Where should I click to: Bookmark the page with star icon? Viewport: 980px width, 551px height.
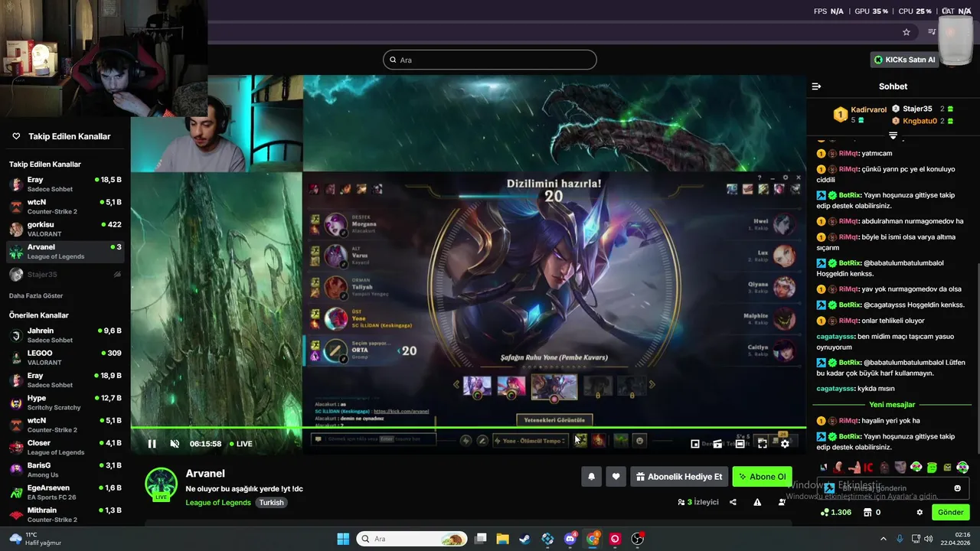pyautogui.click(x=906, y=32)
